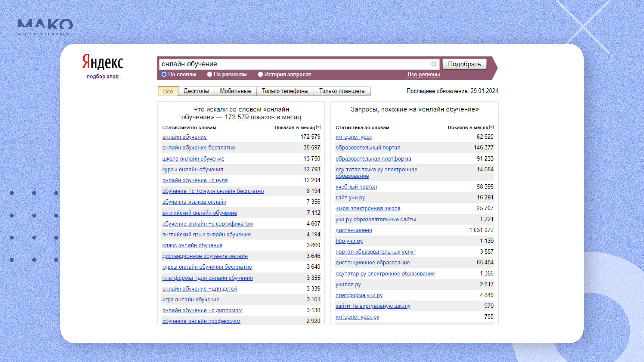Switch to the 'Десктопы' tab

click(x=196, y=91)
